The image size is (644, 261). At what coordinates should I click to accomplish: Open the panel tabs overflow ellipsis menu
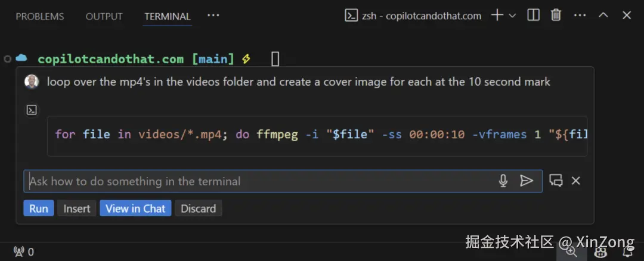(x=213, y=15)
